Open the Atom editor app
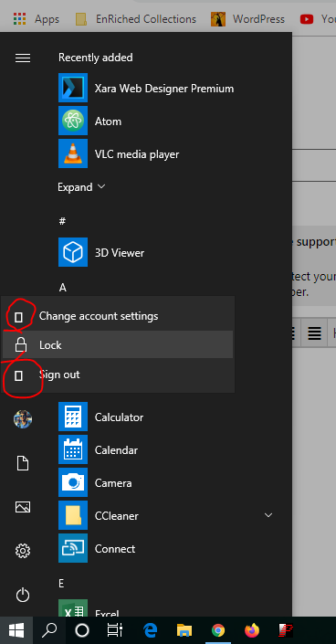The width and height of the screenshot is (336, 644). tap(90, 121)
